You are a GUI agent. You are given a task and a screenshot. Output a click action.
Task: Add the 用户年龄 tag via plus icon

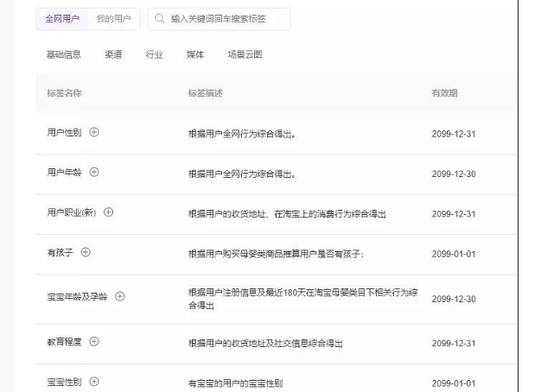coord(94,173)
